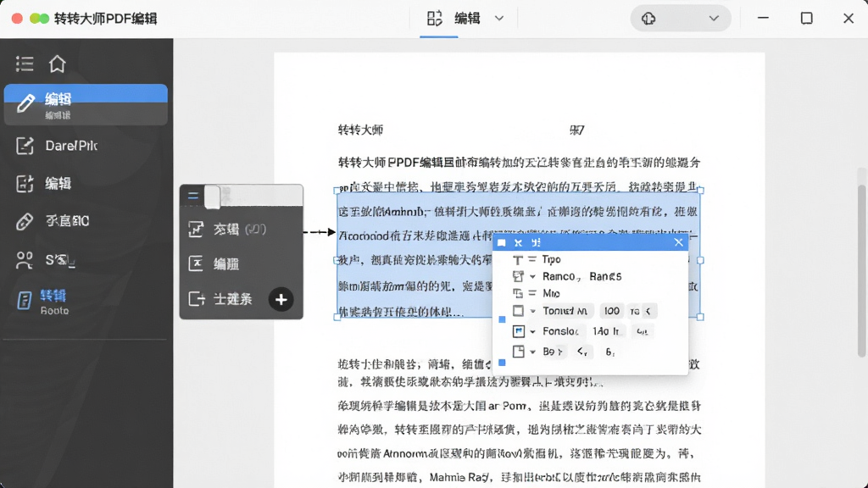Open the dropdown arrow beside Tonued
The image size is (868, 488).
532,311
